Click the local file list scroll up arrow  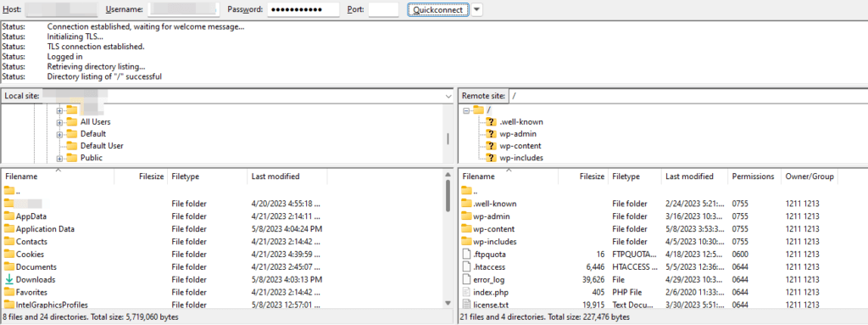[448, 174]
